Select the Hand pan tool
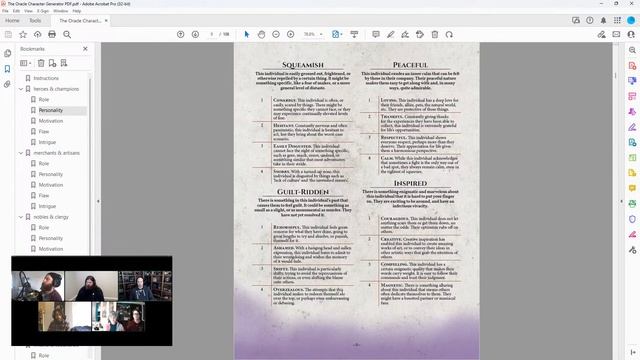 click(x=261, y=34)
